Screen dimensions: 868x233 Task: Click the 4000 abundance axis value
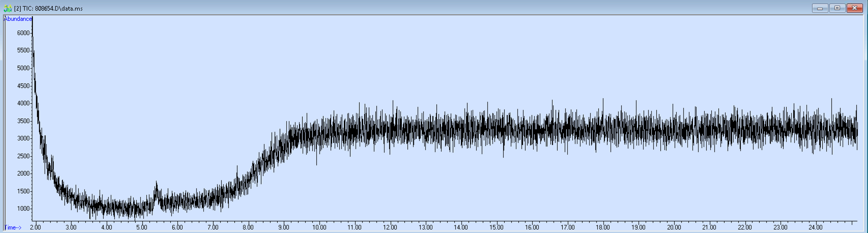click(x=23, y=103)
